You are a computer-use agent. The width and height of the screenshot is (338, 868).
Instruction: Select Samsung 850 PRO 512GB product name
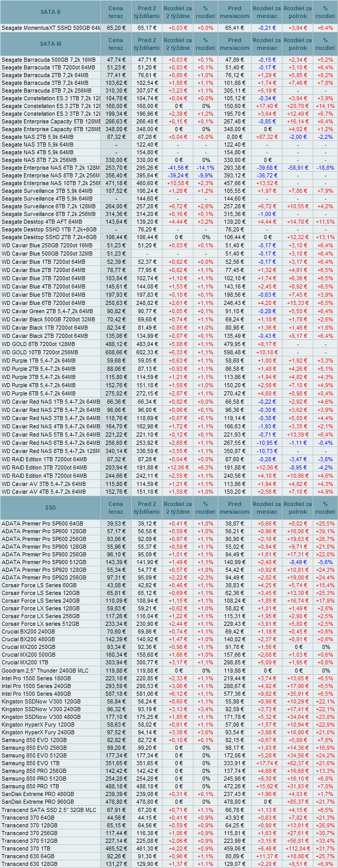tap(33, 779)
